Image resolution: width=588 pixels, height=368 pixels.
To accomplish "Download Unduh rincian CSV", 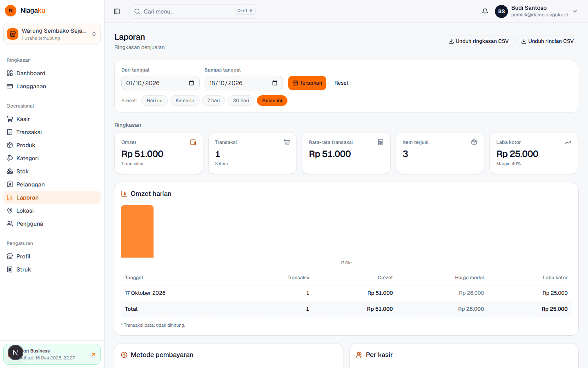I will click(x=547, y=41).
